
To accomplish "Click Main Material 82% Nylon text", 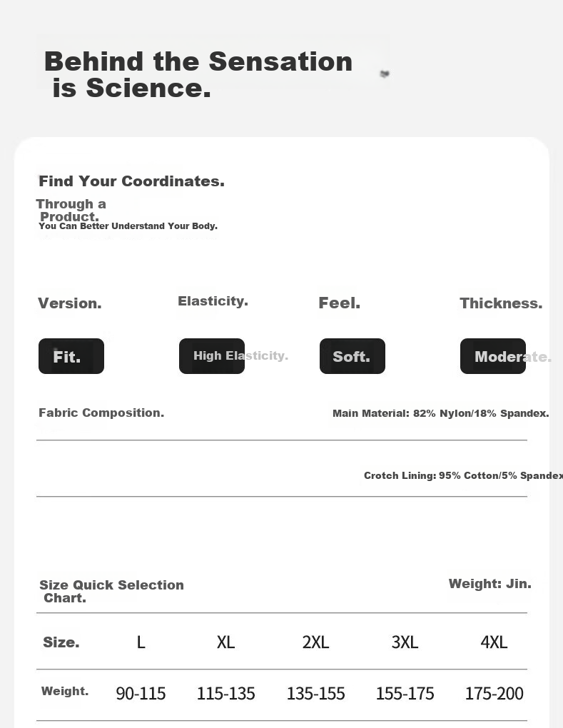I will (x=440, y=413).
